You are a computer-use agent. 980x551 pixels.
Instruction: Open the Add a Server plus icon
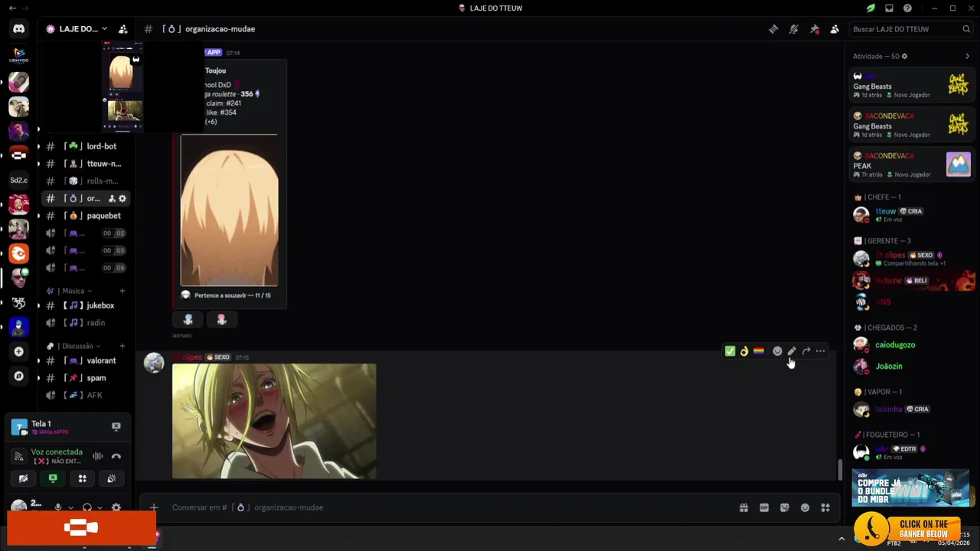click(x=18, y=352)
